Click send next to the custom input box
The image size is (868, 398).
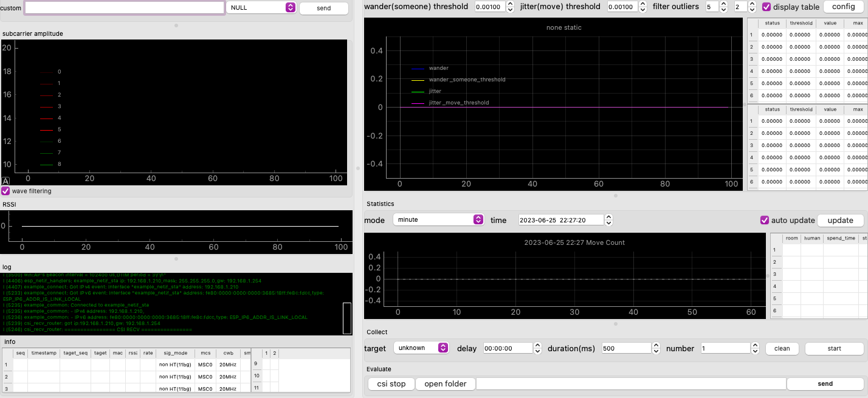click(x=323, y=8)
